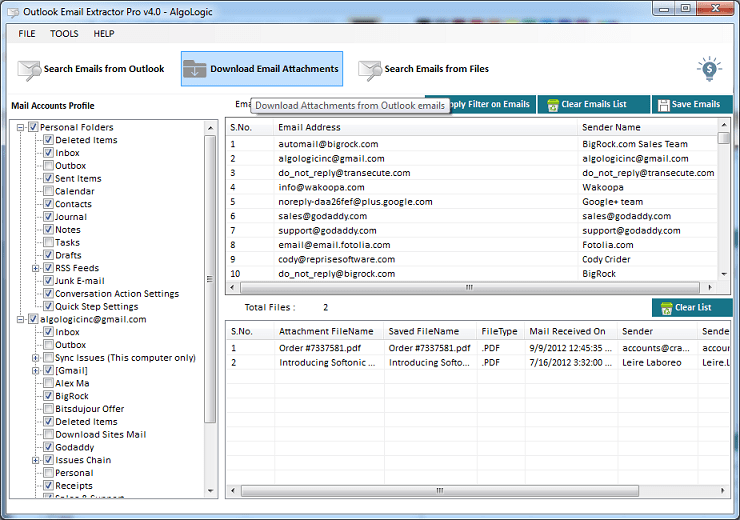Open the HELP menu
The height and width of the screenshot is (520, 740).
click(x=104, y=34)
